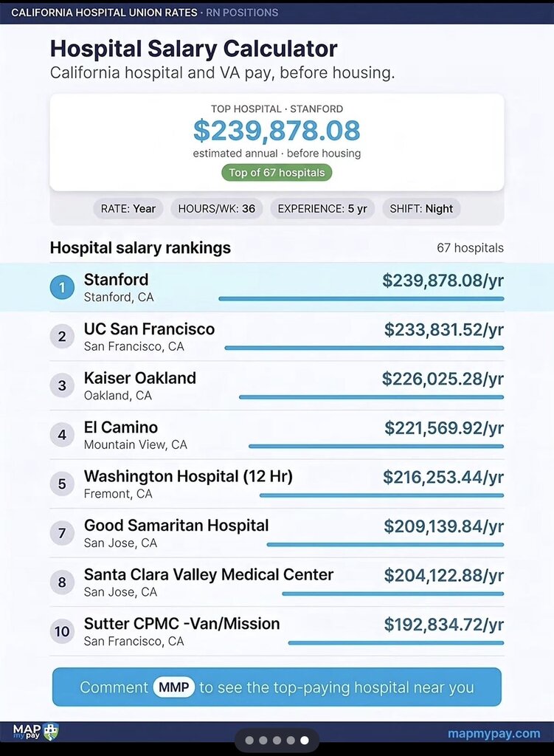
Task: Change the SHIFT: Night chip
Action: pos(421,209)
